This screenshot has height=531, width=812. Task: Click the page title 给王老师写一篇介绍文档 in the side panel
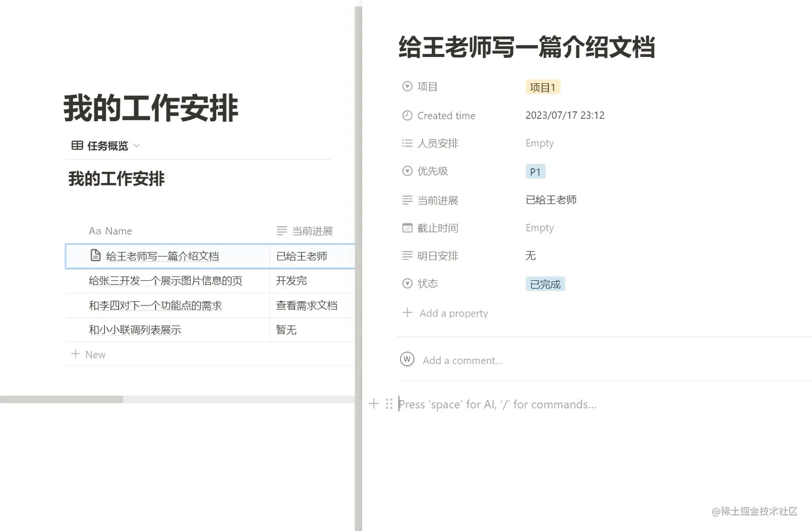coord(527,47)
